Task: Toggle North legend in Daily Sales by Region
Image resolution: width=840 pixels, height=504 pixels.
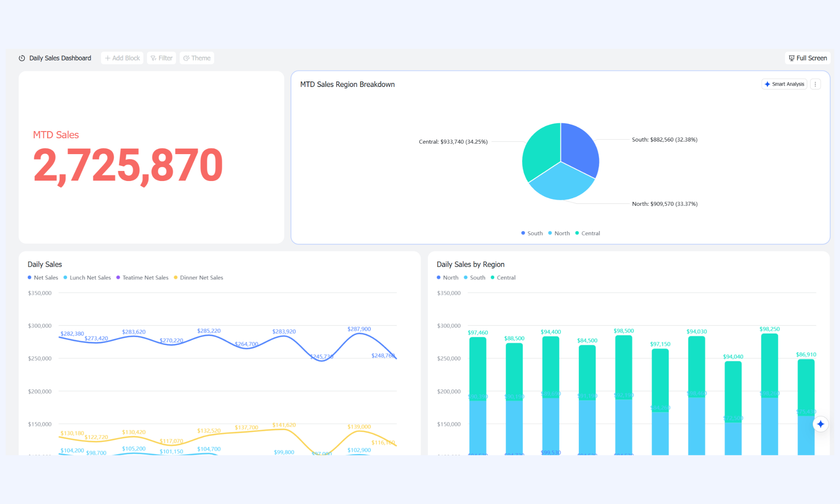Action: (447, 278)
